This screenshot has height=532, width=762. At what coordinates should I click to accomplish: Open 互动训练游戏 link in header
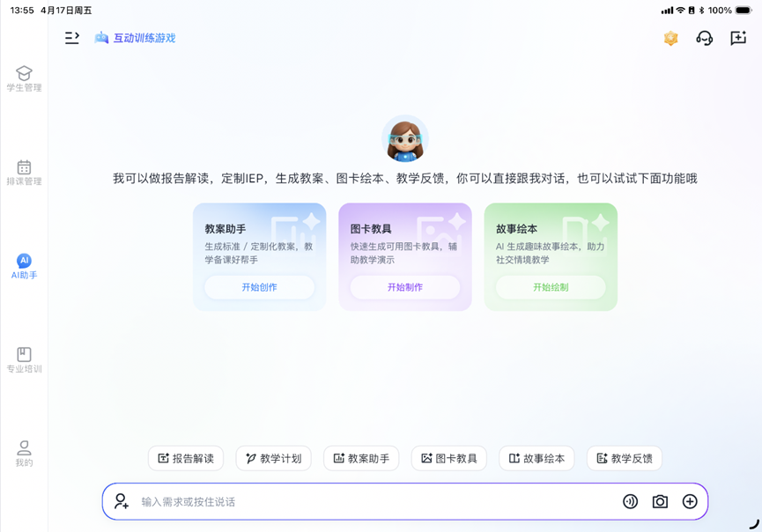[136, 38]
